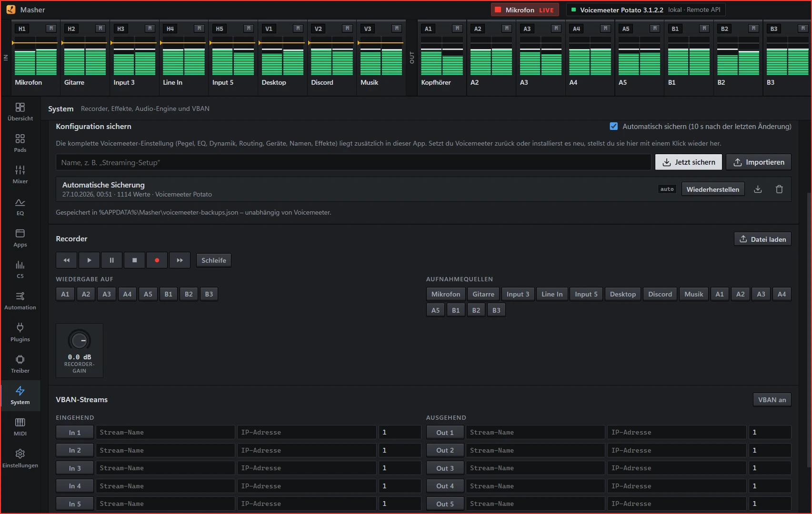Mute the A1 Kopfhörer bus
The height and width of the screenshot is (514, 812).
tap(457, 29)
